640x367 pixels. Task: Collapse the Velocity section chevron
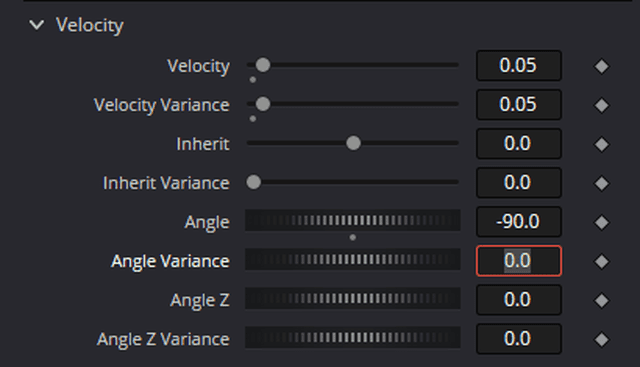point(37,25)
